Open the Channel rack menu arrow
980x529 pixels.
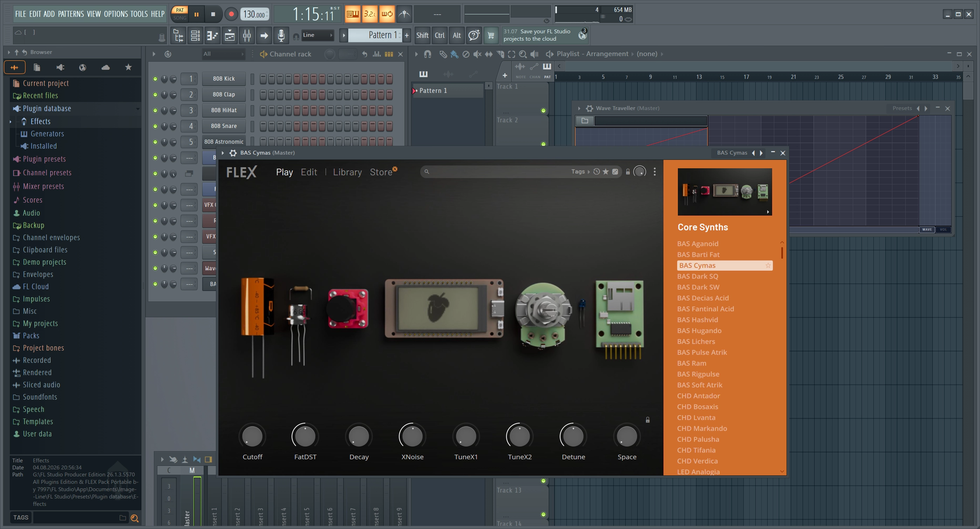coord(154,54)
